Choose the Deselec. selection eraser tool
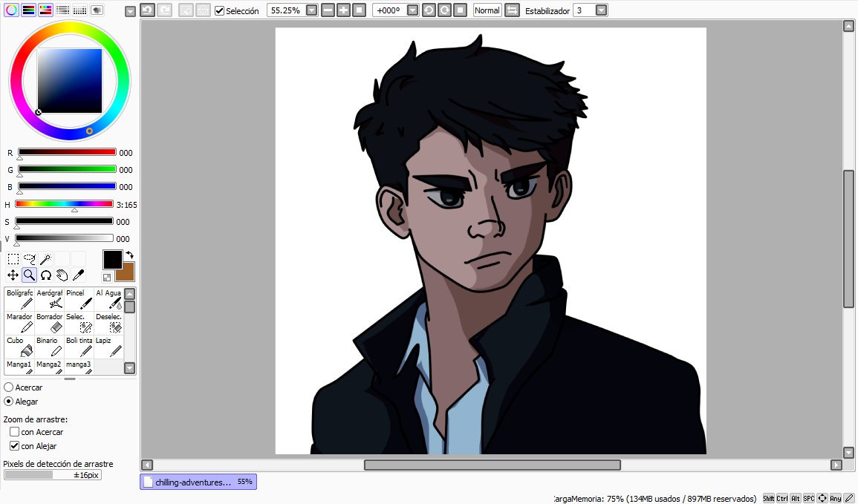This screenshot has height=504, width=858. pyautogui.click(x=108, y=323)
